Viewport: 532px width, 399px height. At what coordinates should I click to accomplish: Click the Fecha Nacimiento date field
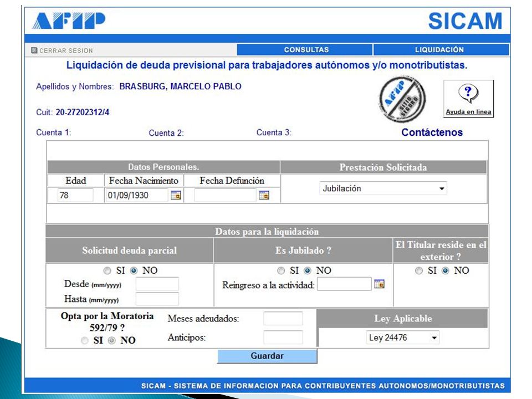137,195
